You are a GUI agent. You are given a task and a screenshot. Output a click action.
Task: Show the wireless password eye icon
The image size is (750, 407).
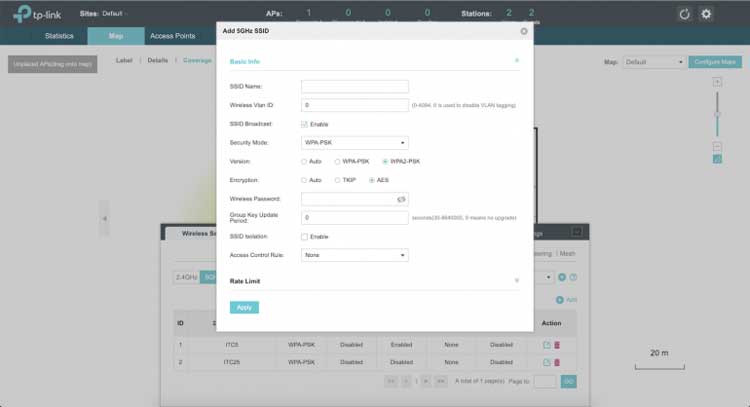[402, 199]
